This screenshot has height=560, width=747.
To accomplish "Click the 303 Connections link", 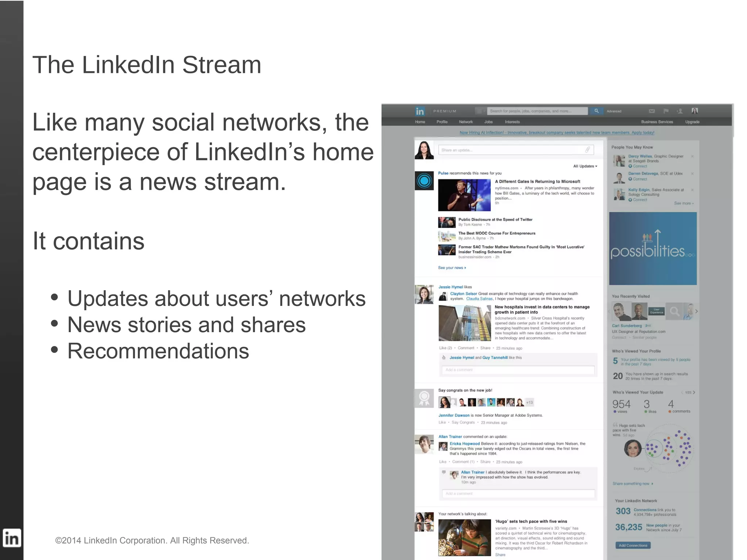I will coord(645,511).
